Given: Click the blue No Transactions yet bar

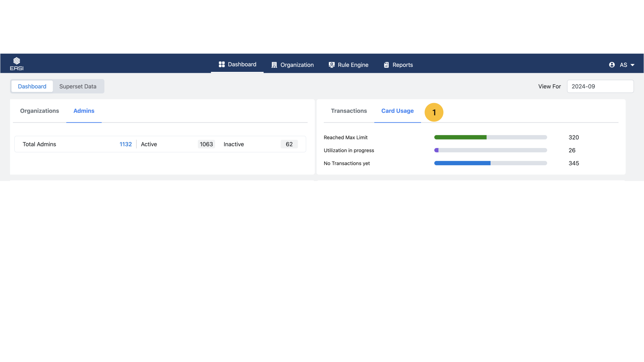Looking at the screenshot, I should point(462,163).
